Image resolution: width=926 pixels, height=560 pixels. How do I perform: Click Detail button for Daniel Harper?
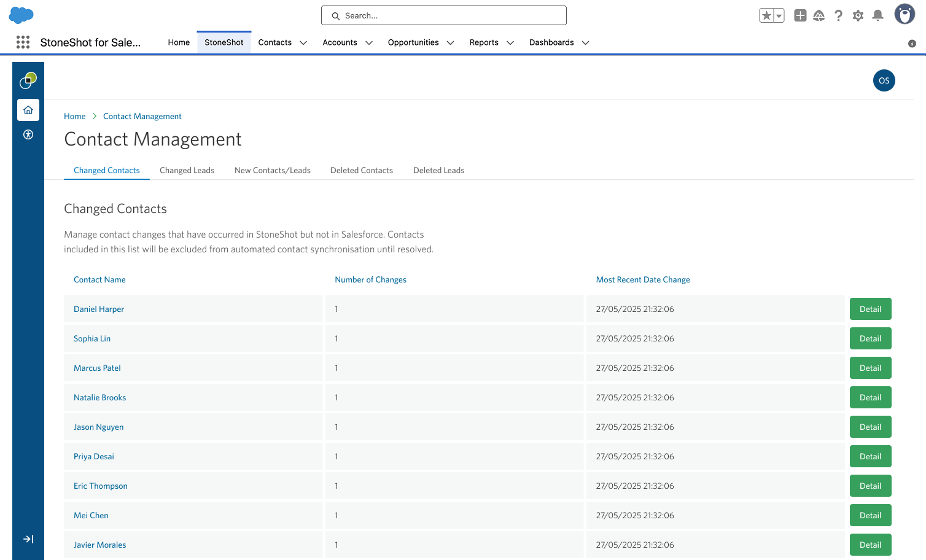coord(871,309)
